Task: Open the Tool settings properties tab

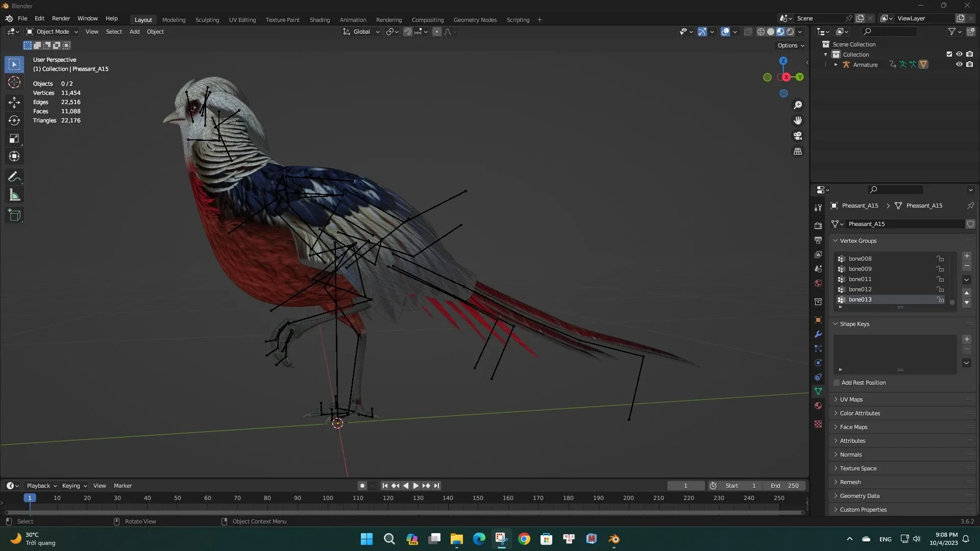Action: pos(818,207)
